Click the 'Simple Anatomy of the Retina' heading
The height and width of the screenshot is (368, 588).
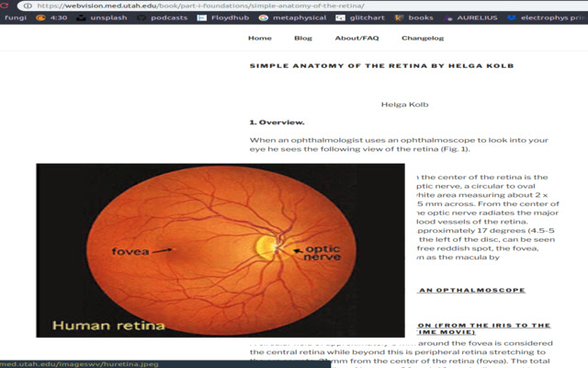(382, 65)
